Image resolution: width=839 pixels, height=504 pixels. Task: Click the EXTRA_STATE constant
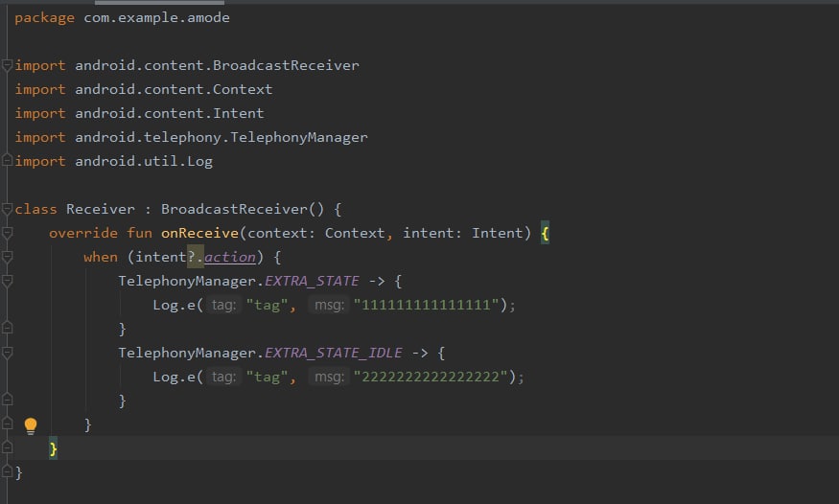[312, 281]
